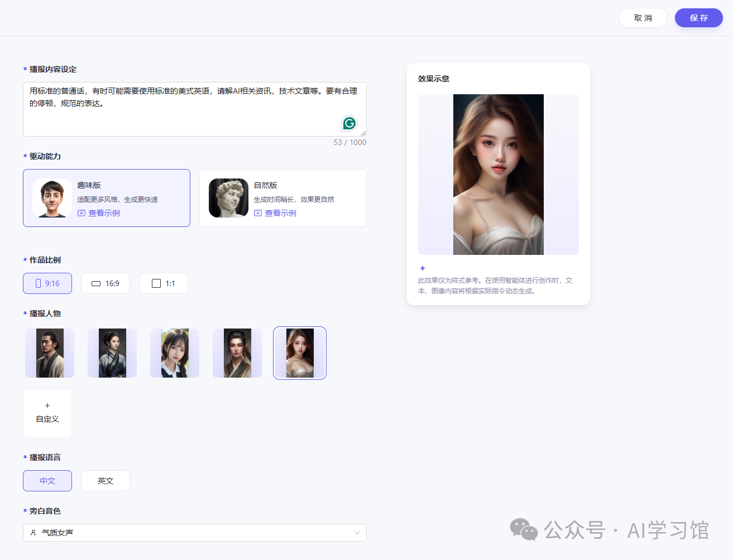
Task: Click the 保存 save button
Action: [x=698, y=17]
